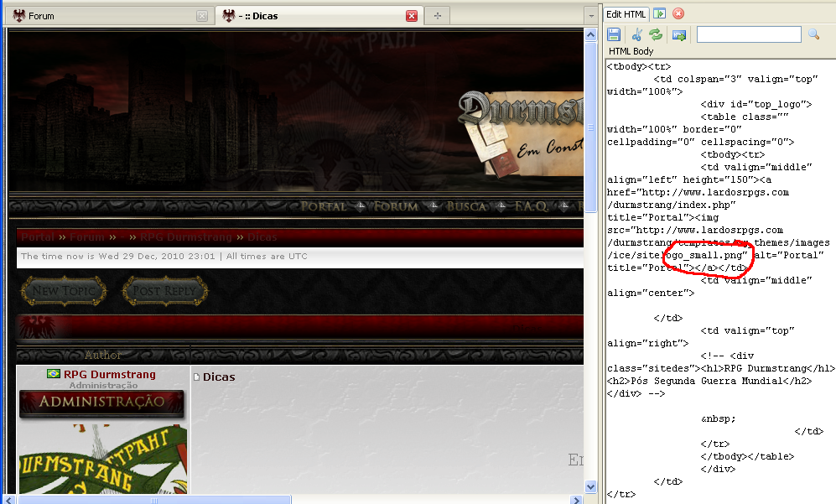Screen dimensions: 836x504
Task: Click the F.A.Q. navigation link
Action: (531, 206)
